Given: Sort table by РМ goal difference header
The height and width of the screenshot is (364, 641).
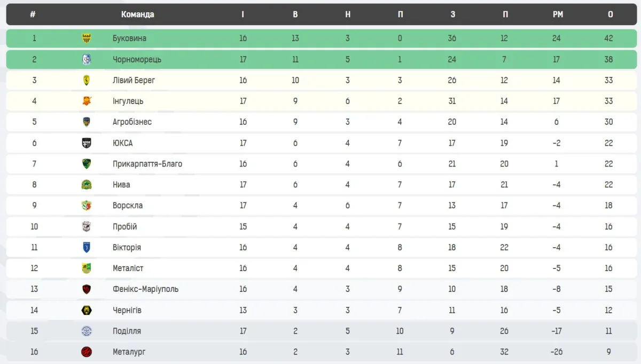Looking at the screenshot, I should pyautogui.click(x=558, y=14).
